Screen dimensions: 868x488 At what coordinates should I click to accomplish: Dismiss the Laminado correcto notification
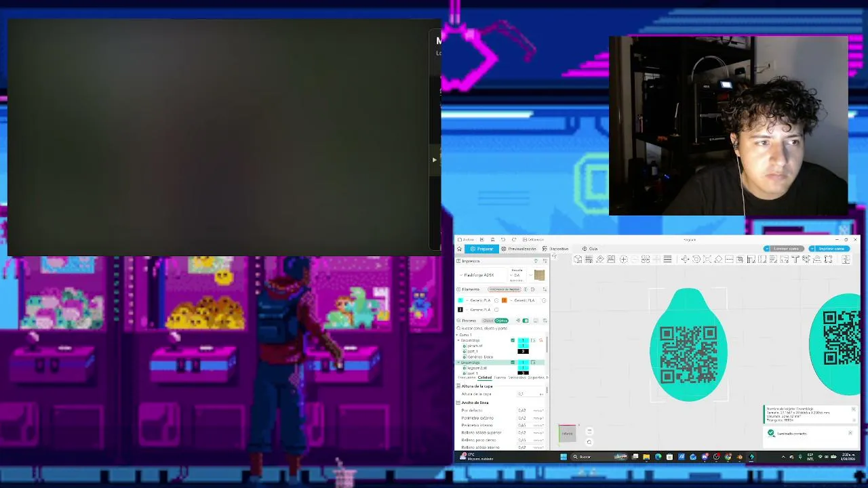(850, 433)
